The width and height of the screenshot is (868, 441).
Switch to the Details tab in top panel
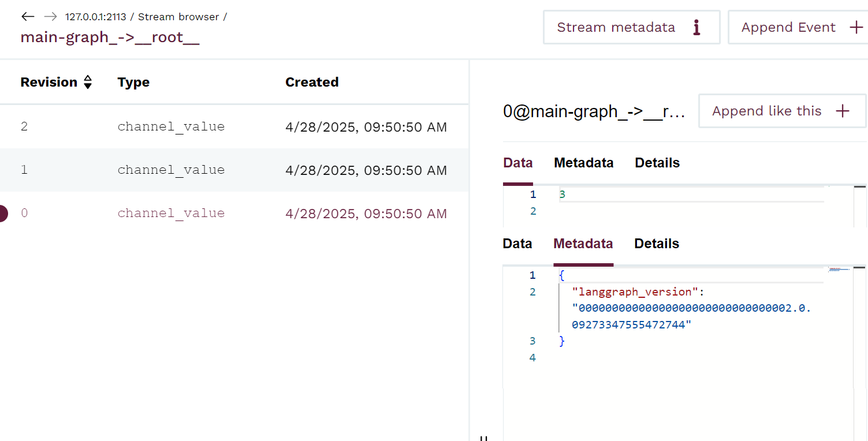pyautogui.click(x=657, y=163)
